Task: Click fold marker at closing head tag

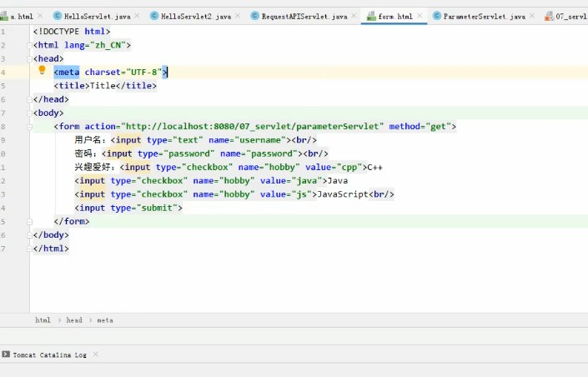Action: tap(30, 99)
